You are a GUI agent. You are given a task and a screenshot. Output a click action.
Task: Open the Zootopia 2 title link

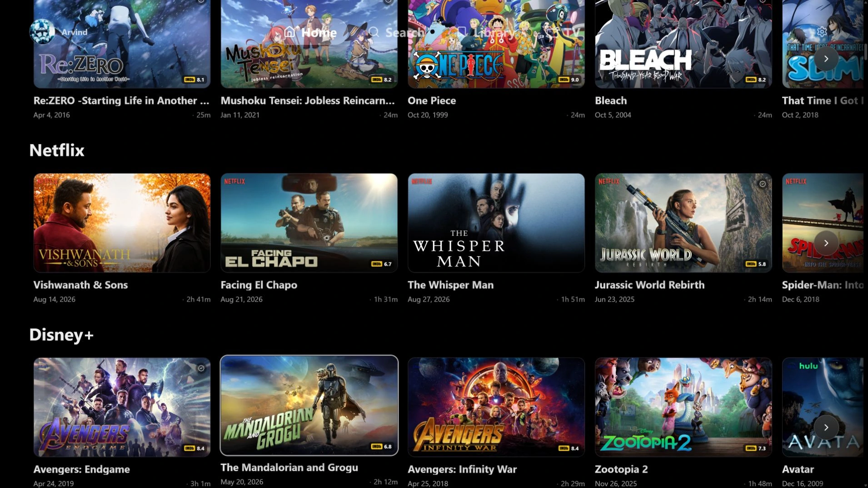point(621,470)
